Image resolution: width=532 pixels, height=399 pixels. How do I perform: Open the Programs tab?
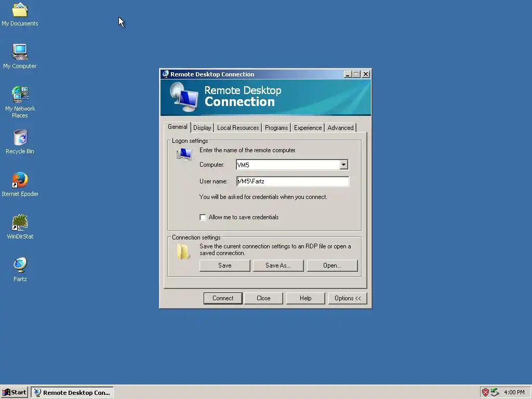pos(276,128)
